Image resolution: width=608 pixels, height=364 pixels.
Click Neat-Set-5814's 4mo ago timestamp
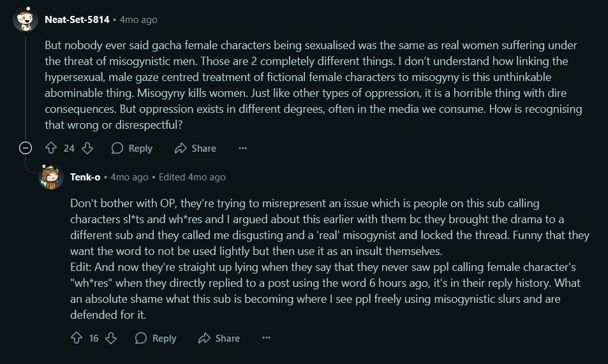pos(138,19)
